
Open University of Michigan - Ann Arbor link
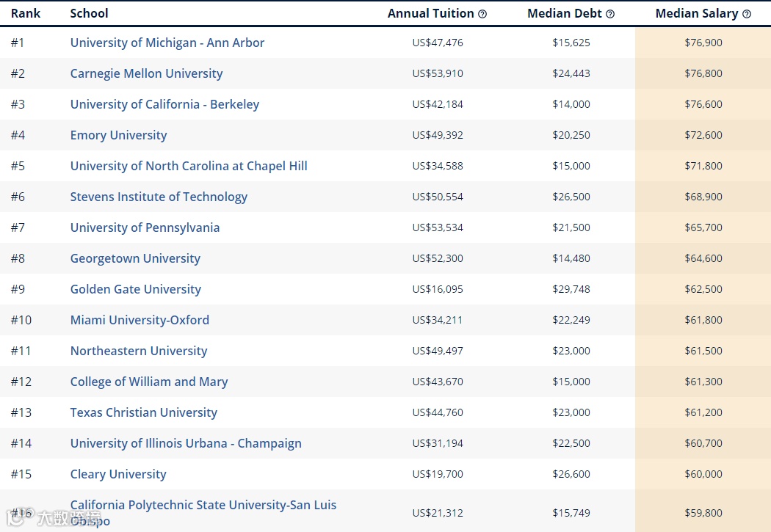click(x=167, y=43)
